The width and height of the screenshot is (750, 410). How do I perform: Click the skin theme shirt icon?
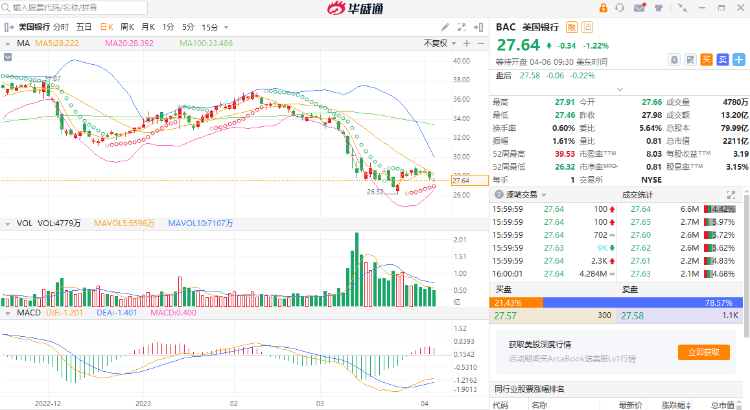(x=658, y=7)
